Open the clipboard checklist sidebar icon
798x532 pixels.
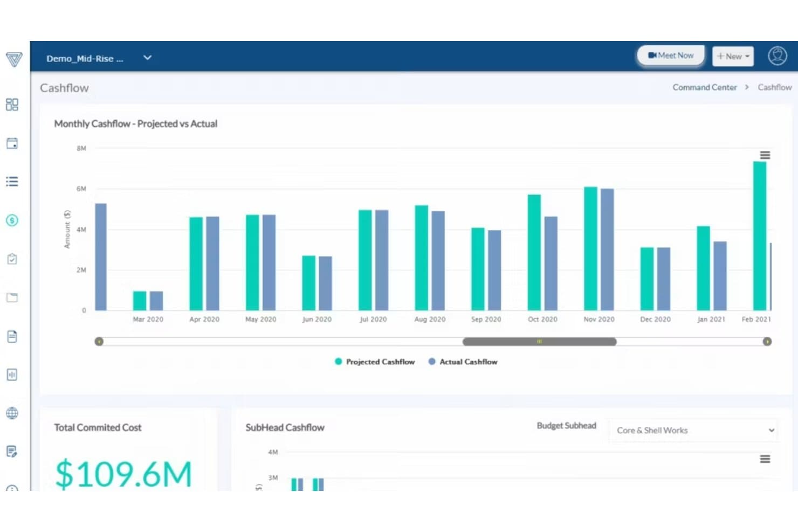pos(12,259)
